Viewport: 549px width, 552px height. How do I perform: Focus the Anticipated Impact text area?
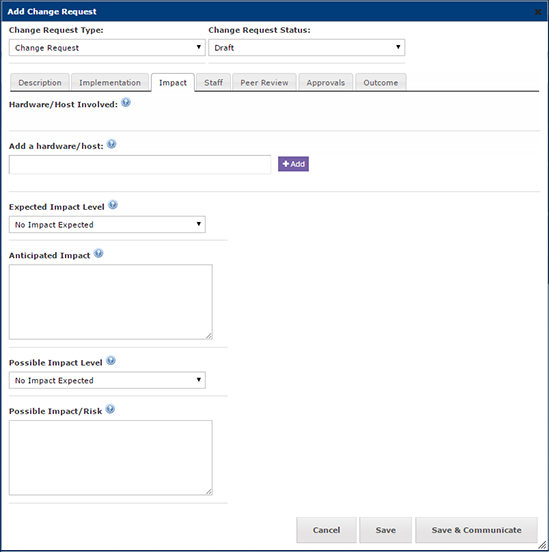[111, 302]
